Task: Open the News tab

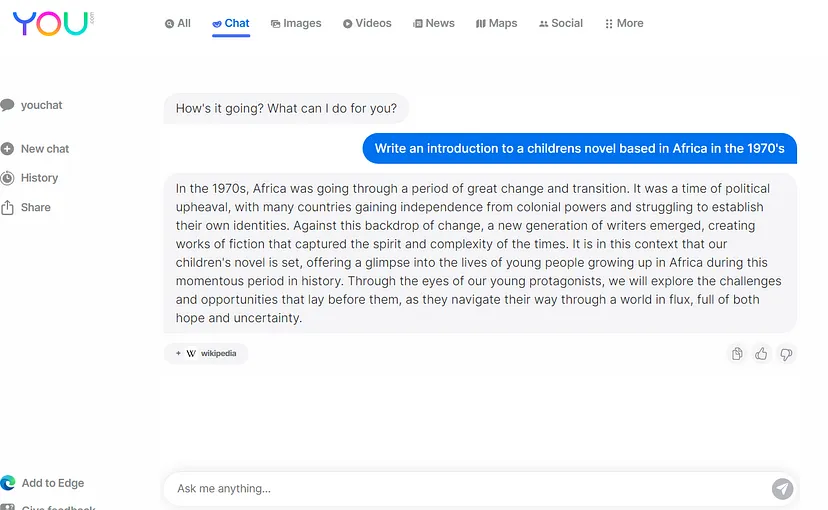Action: coord(434,23)
